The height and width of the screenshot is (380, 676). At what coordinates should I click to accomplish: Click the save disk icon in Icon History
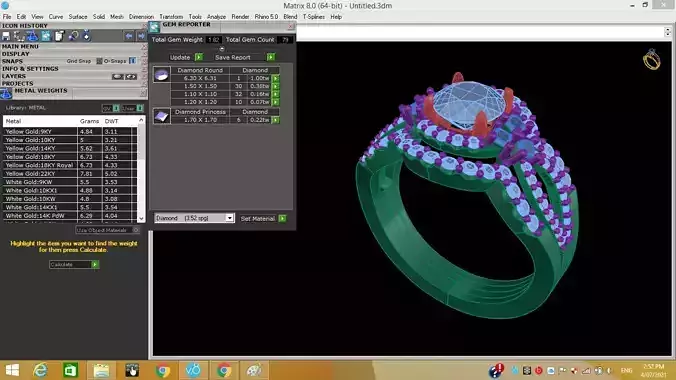tap(6, 36)
